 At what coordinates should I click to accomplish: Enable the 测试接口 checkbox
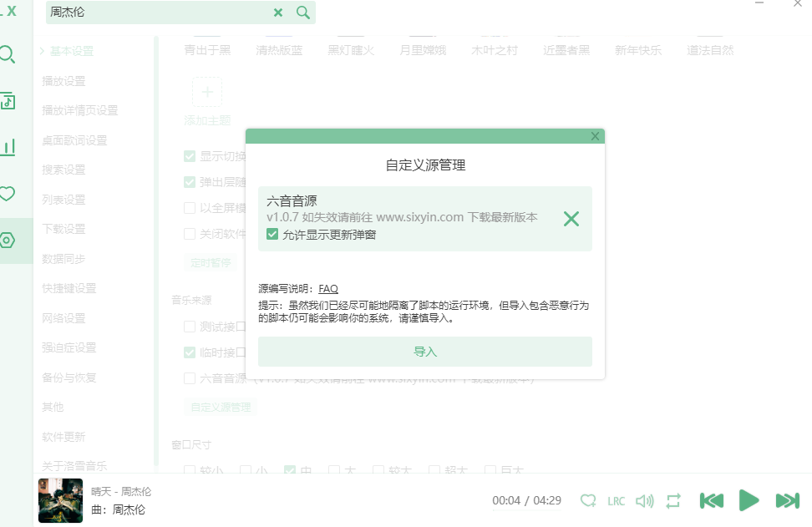189,326
